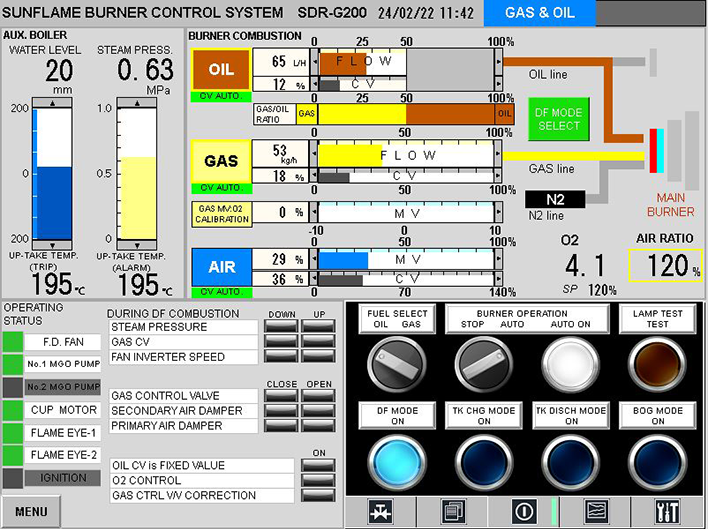708x529 pixels.
Task: Select the GAS & OIL header tab
Action: [x=539, y=13]
